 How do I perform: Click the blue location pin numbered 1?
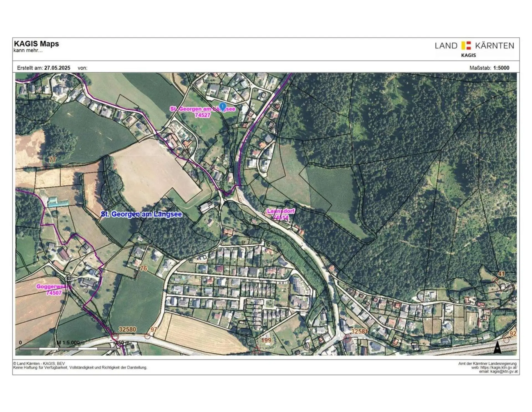tap(222, 106)
